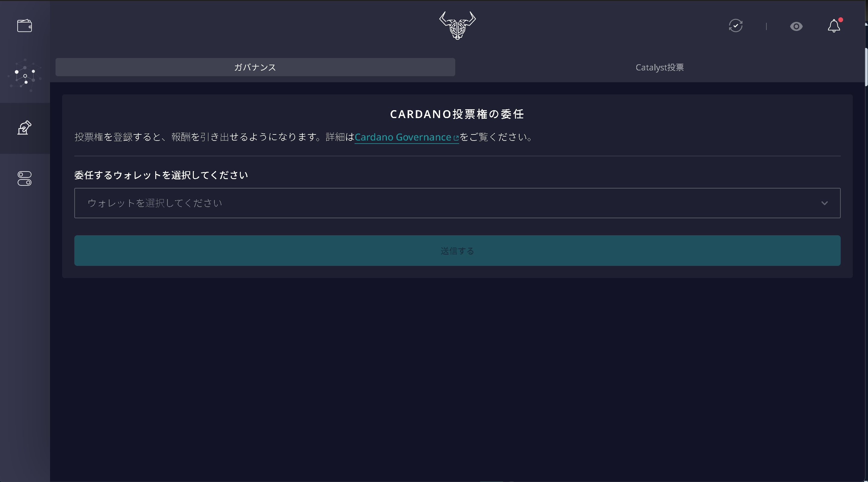Open the staking network nodes icon

(25, 76)
